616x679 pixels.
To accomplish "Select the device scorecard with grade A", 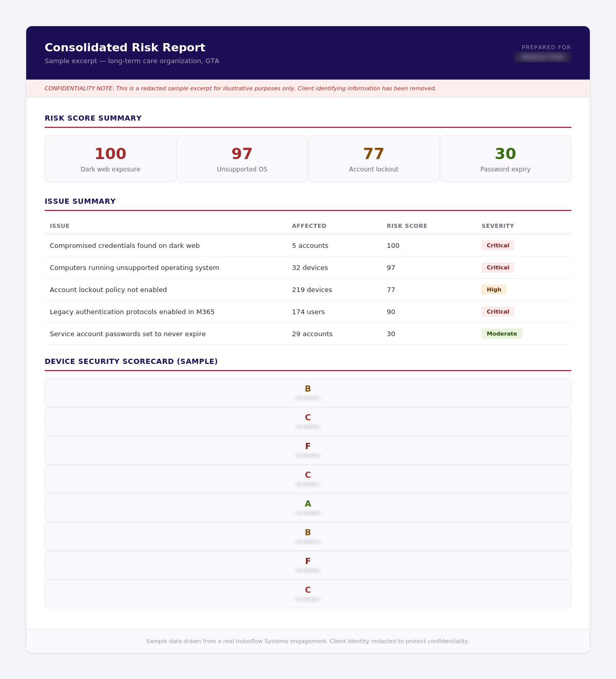I will 308,508.
